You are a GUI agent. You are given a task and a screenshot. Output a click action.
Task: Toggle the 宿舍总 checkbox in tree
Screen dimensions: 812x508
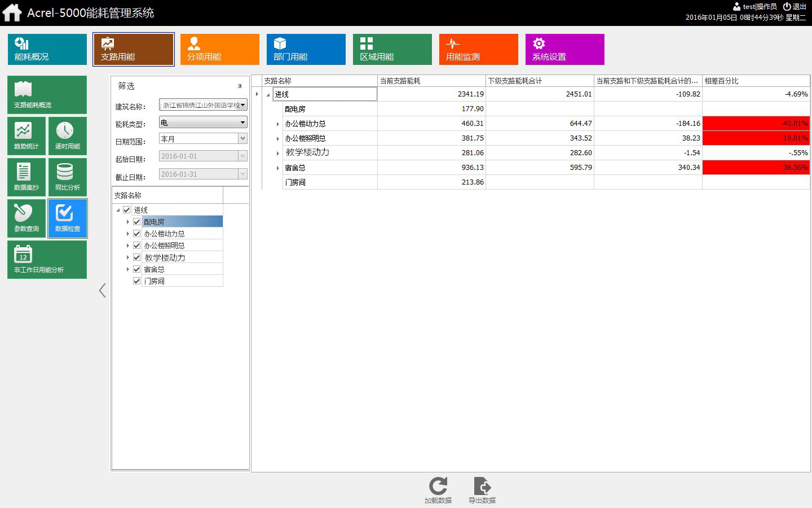136,269
